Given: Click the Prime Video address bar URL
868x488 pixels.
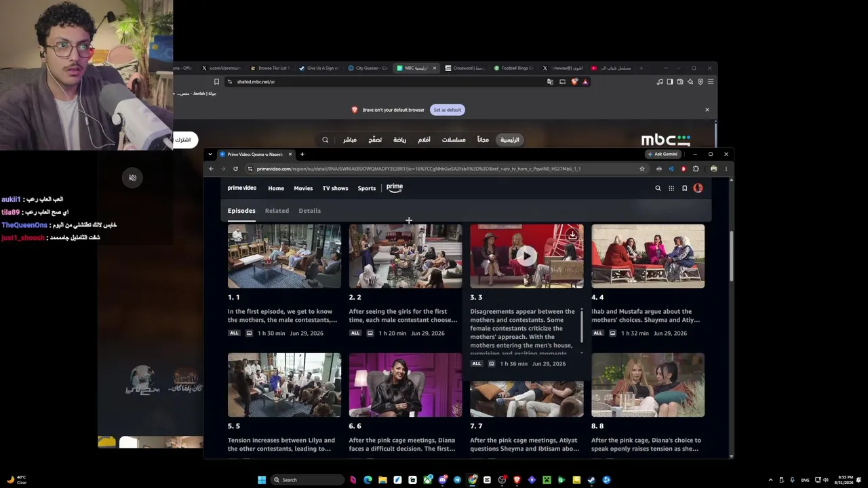Looking at the screenshot, I should click(418, 169).
